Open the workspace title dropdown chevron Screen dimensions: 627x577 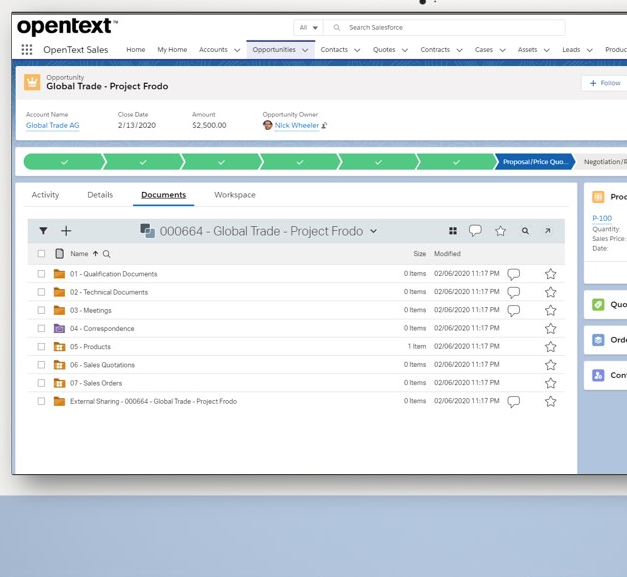373,231
